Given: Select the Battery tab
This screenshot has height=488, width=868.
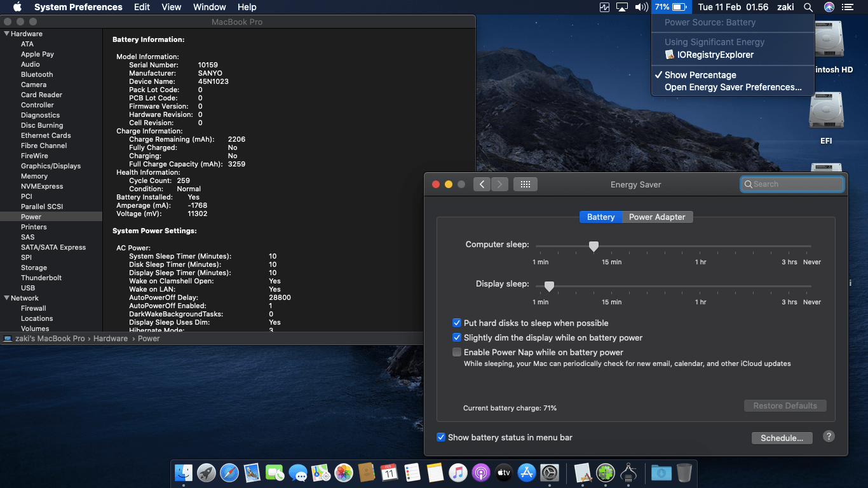Looking at the screenshot, I should (x=600, y=217).
